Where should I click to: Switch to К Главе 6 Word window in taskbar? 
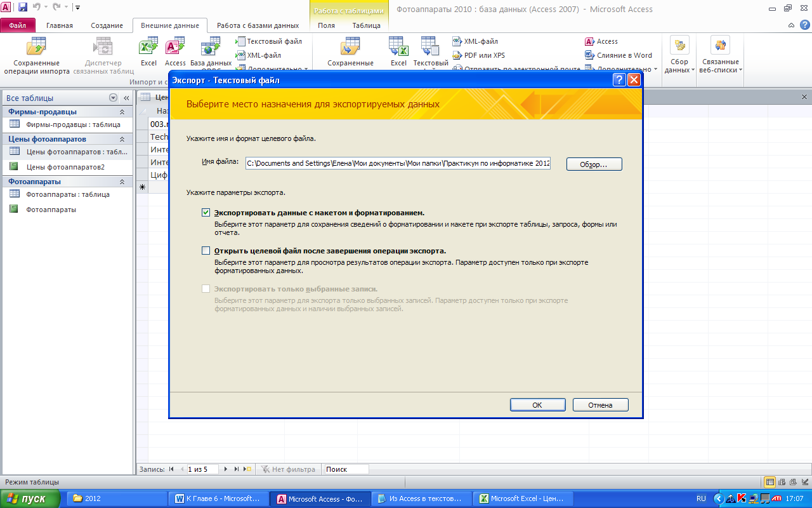[x=219, y=498]
